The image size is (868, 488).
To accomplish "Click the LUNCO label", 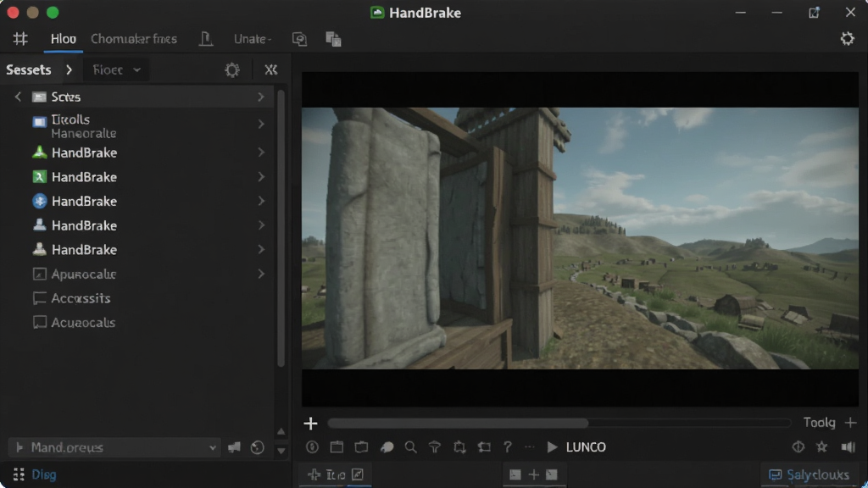I will 586,447.
